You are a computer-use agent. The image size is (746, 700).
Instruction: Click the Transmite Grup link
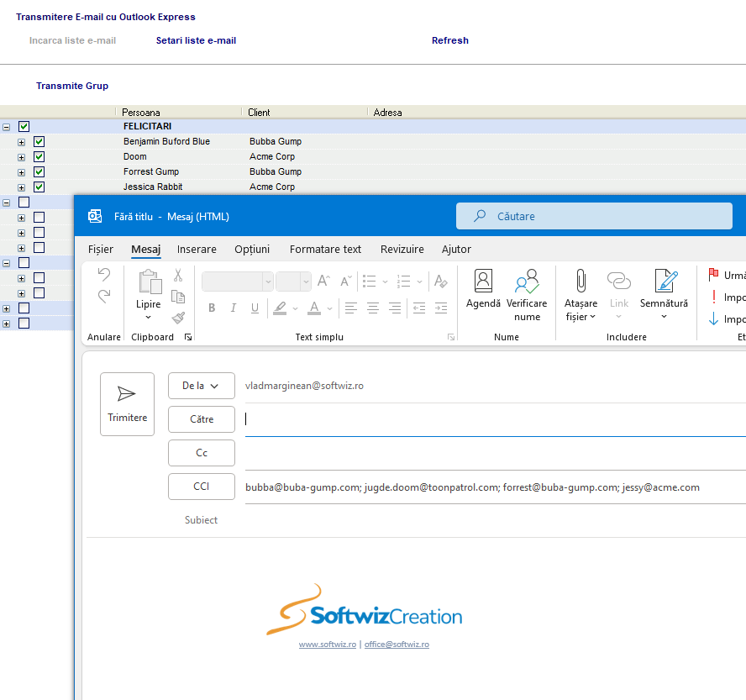(x=72, y=86)
